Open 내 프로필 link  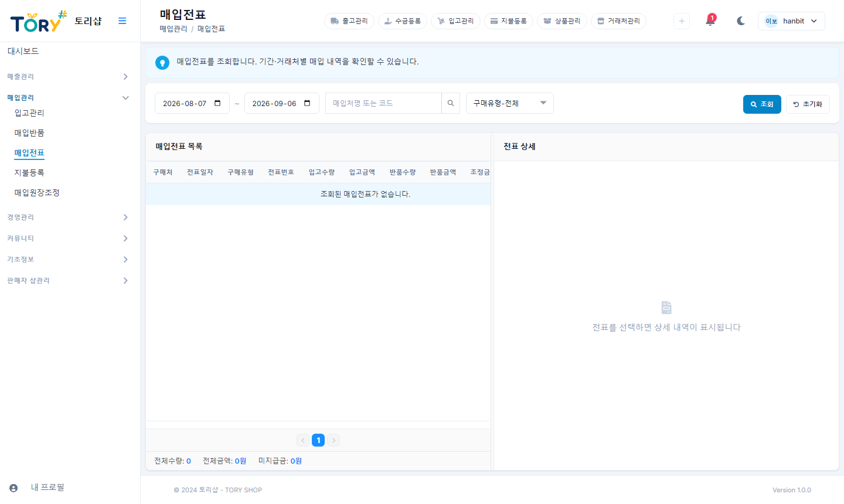(47, 488)
